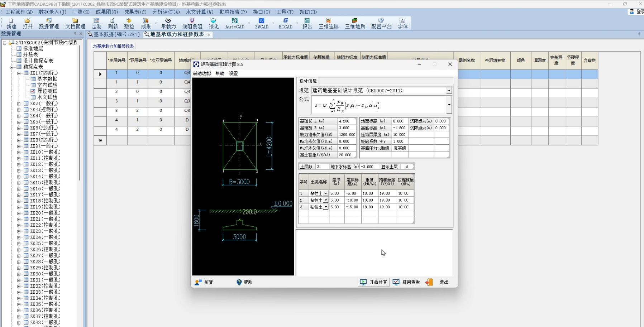Toggle the 显示土层 X box
Viewport: 644px width, 327px height.
click(x=407, y=167)
